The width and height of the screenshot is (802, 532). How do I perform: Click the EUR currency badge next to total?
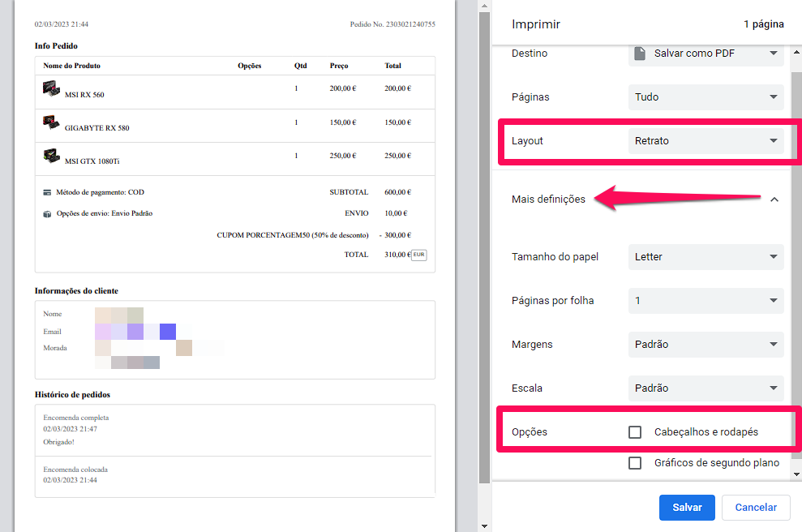coord(419,255)
